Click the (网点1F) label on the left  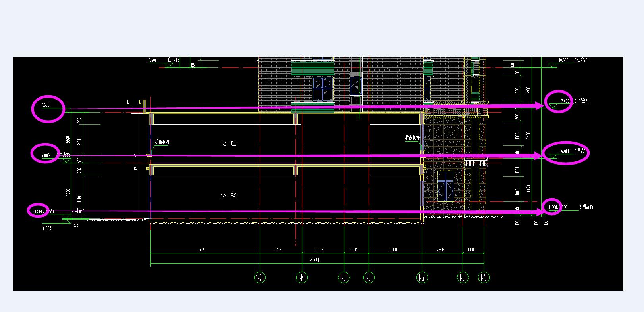tap(79, 211)
